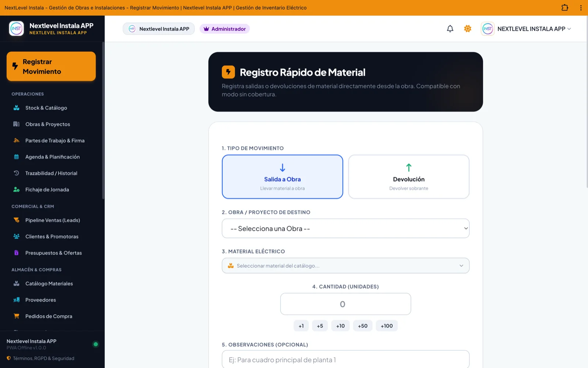Viewport: 588px width, 368px height.
Task: Click the green online status indicator
Action: 96,344
